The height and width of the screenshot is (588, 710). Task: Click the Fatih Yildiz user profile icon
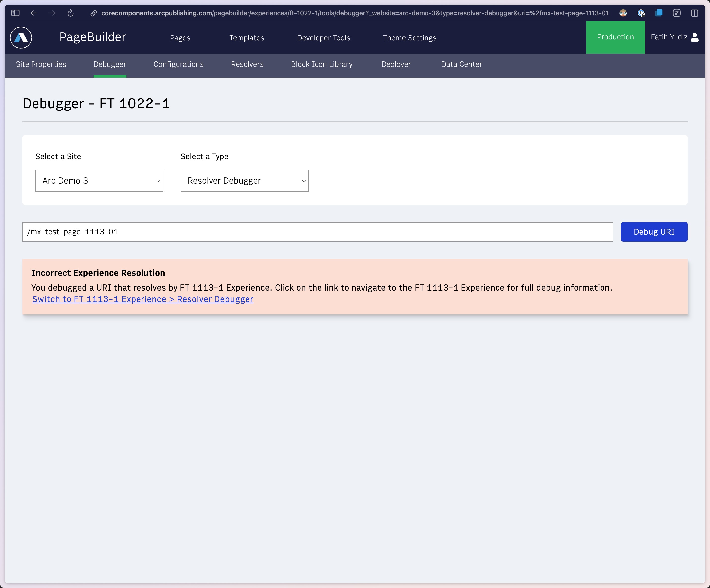tap(696, 37)
